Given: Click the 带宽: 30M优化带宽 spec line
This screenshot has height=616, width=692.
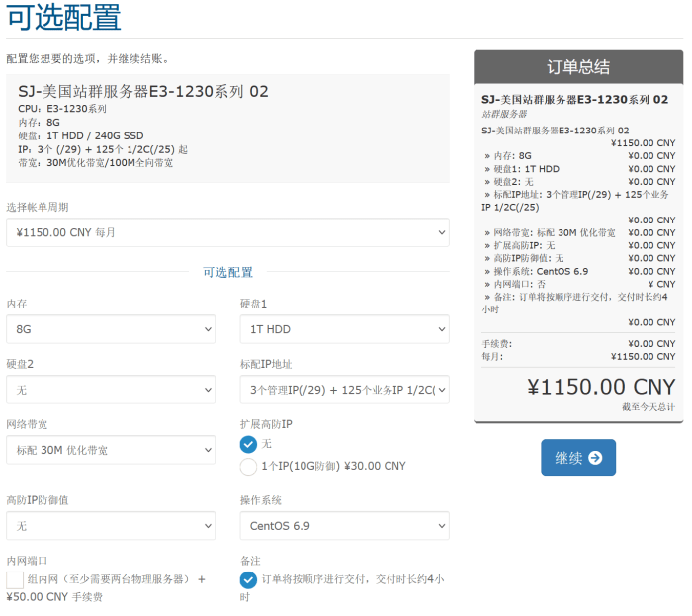Looking at the screenshot, I should click(x=95, y=163).
